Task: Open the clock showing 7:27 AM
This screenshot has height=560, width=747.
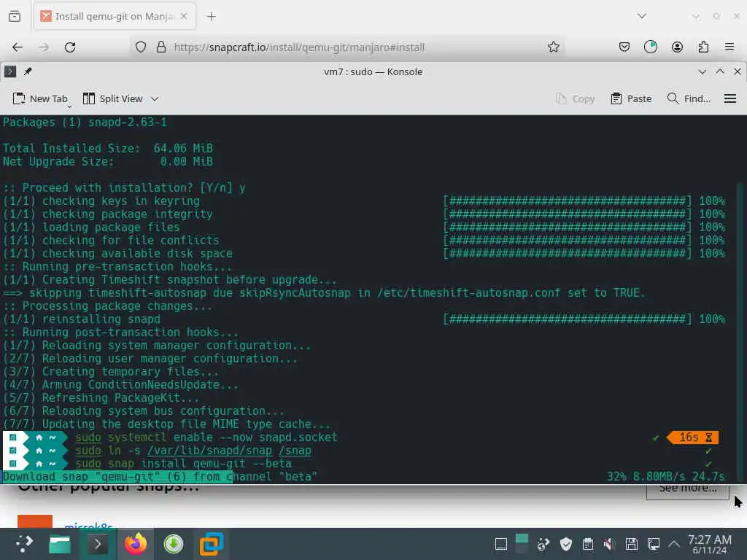Action: (709, 544)
